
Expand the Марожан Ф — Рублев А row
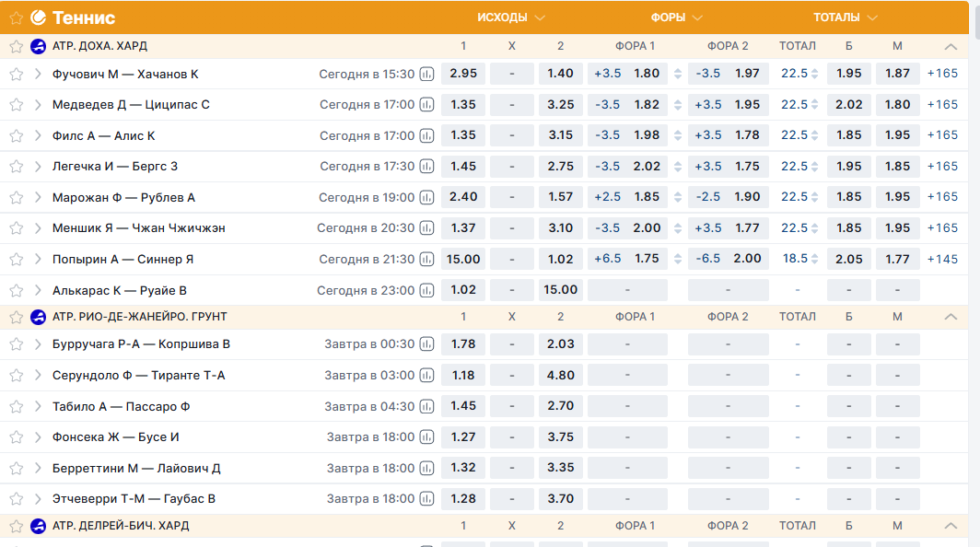38,197
